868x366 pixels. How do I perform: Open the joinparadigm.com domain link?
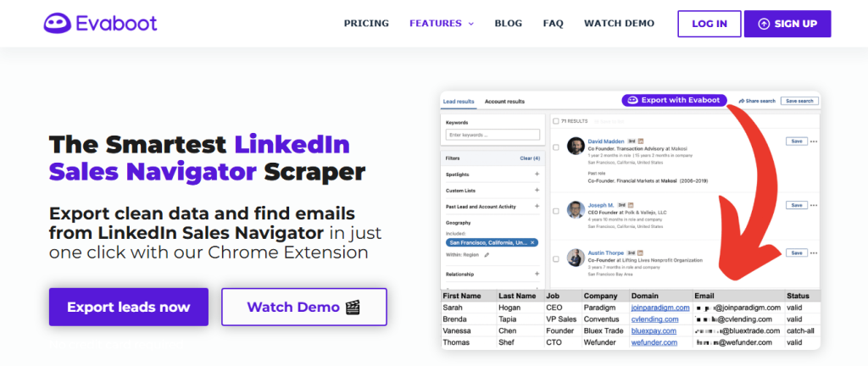[659, 308]
